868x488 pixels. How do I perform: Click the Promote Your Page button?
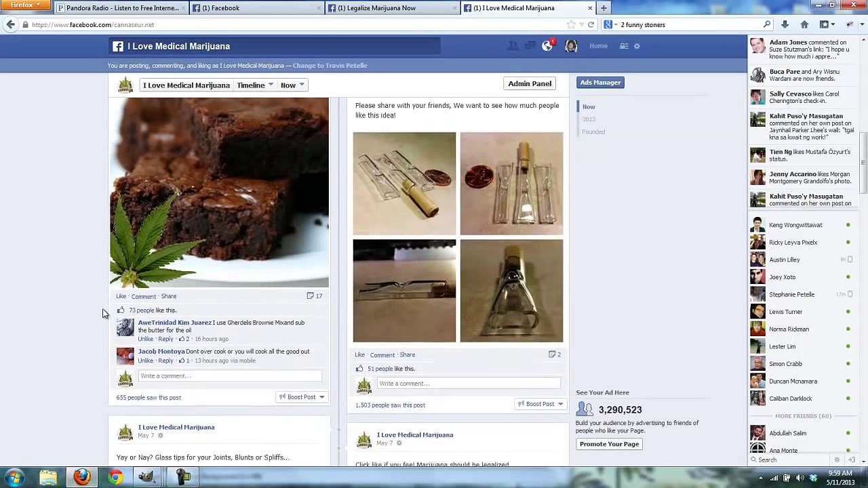(x=609, y=444)
